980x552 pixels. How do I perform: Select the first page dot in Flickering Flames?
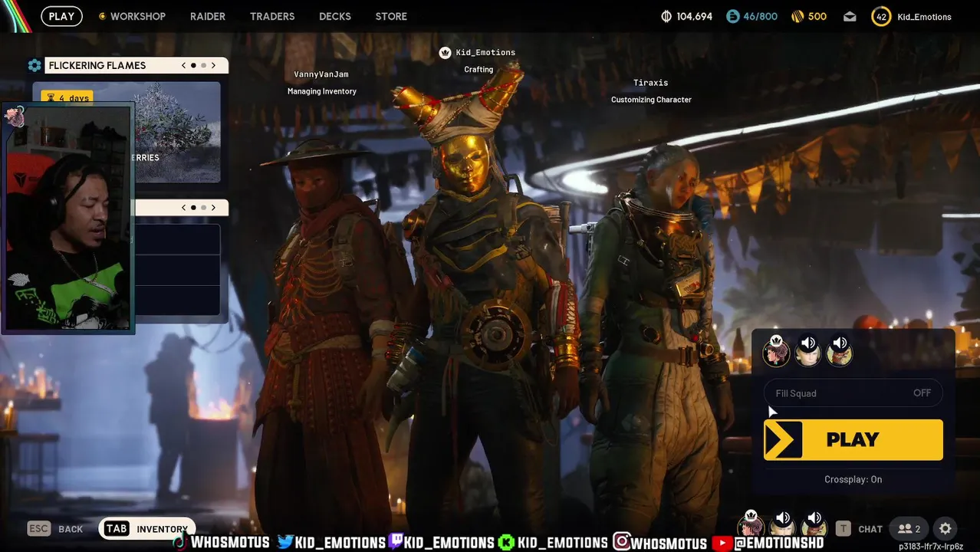point(193,65)
